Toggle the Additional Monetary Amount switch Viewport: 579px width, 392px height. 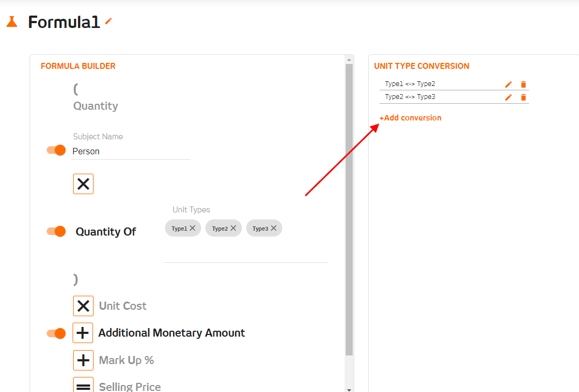tap(56, 333)
